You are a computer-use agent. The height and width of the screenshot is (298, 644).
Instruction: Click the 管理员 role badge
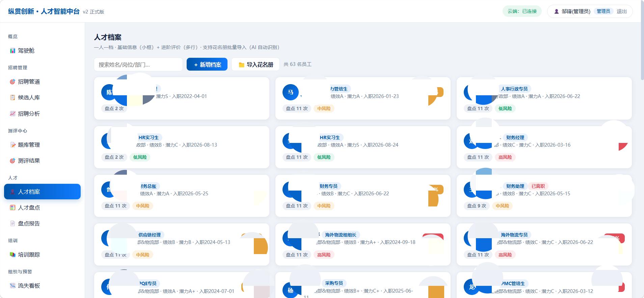(x=603, y=11)
